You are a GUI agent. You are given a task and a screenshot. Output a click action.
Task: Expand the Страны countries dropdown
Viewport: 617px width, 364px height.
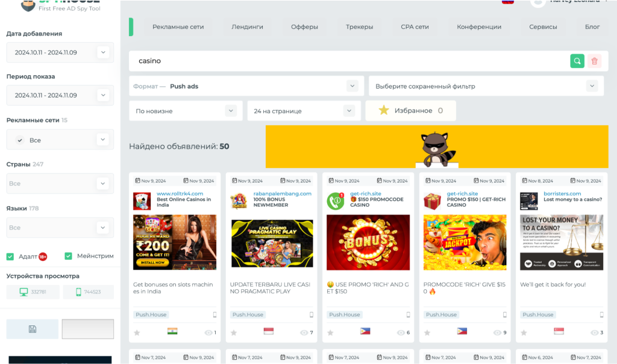[x=60, y=183]
